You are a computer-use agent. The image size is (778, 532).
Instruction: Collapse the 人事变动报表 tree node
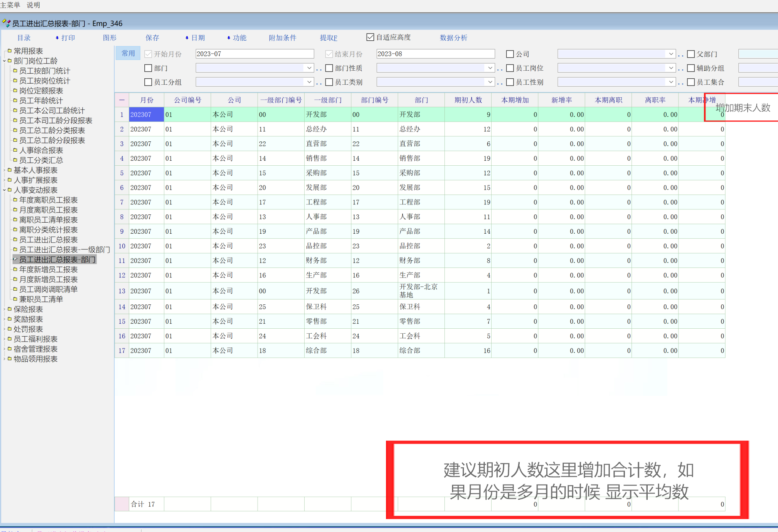[x=4, y=190]
